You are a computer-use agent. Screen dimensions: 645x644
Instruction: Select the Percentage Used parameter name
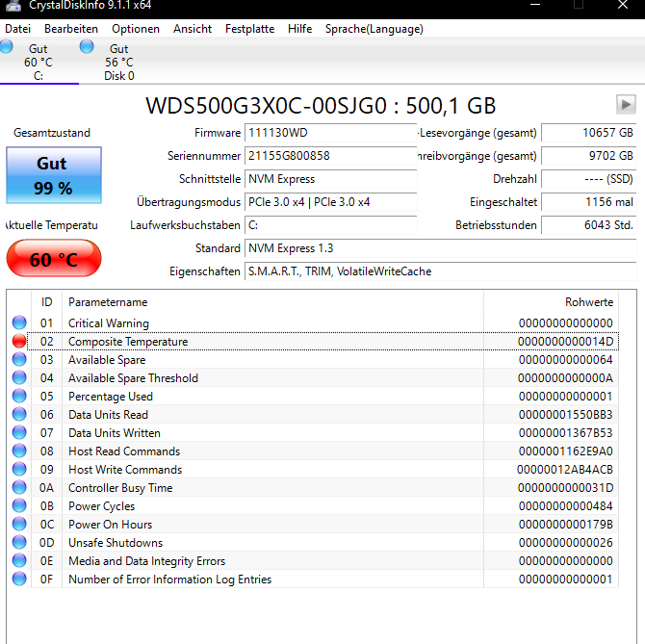(x=111, y=397)
